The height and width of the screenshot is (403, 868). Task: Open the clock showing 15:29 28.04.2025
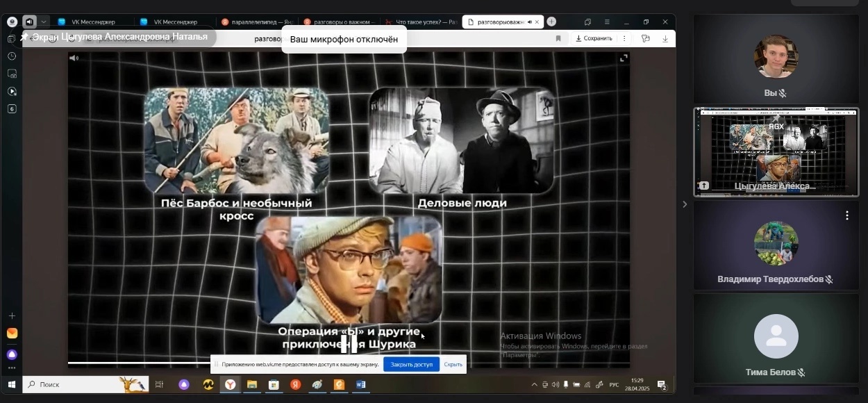pos(637,384)
